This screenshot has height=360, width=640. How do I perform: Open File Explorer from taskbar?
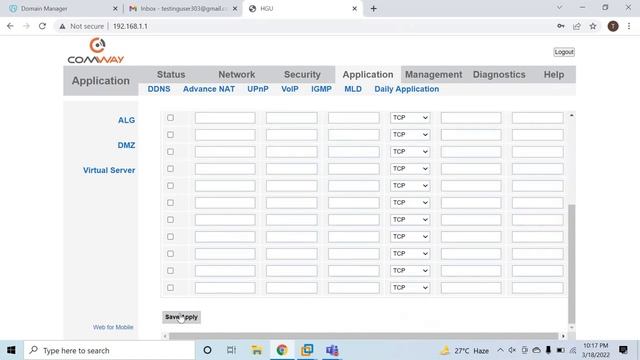257,350
